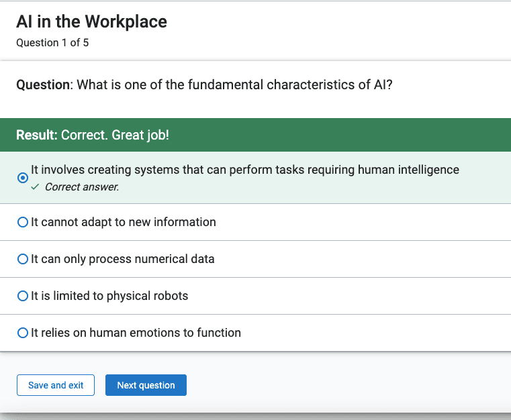Image resolution: width=511 pixels, height=420 pixels.
Task: Click the bold 'Question' label before the question text
Action: pos(43,85)
